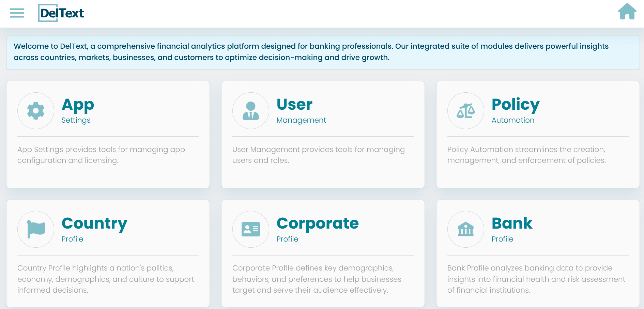Click the welcome banner message

click(x=311, y=52)
